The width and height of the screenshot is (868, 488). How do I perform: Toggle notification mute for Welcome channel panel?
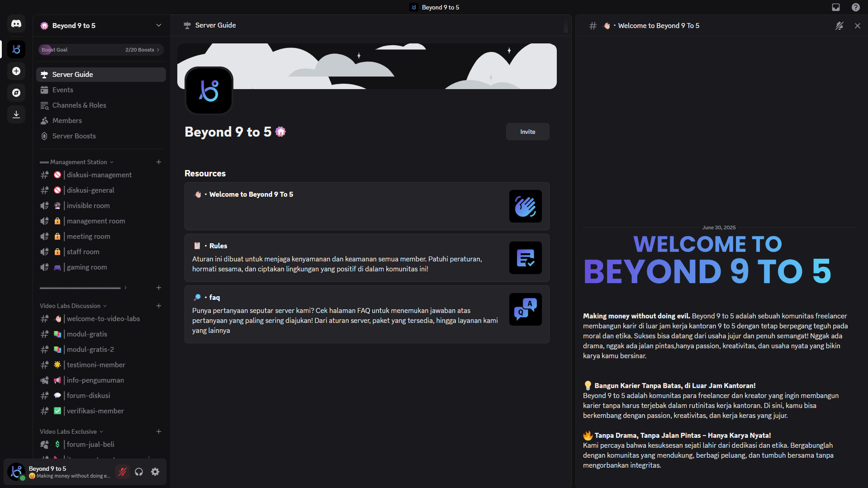[840, 26]
